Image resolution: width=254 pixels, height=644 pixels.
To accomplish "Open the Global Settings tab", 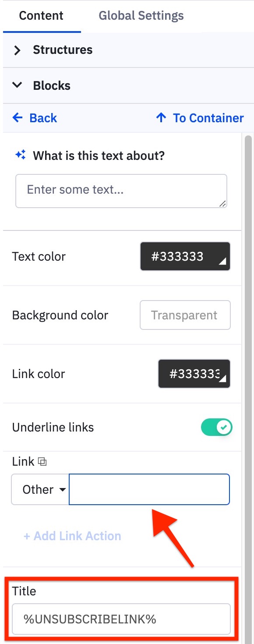I will click(x=141, y=16).
